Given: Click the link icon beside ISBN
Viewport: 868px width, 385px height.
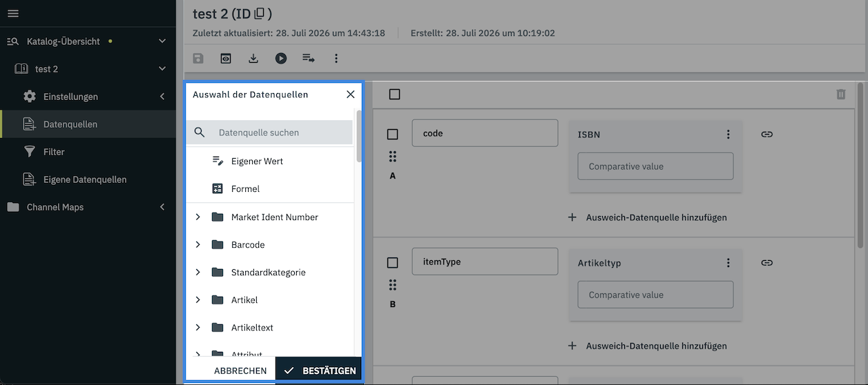Looking at the screenshot, I should click(x=766, y=134).
